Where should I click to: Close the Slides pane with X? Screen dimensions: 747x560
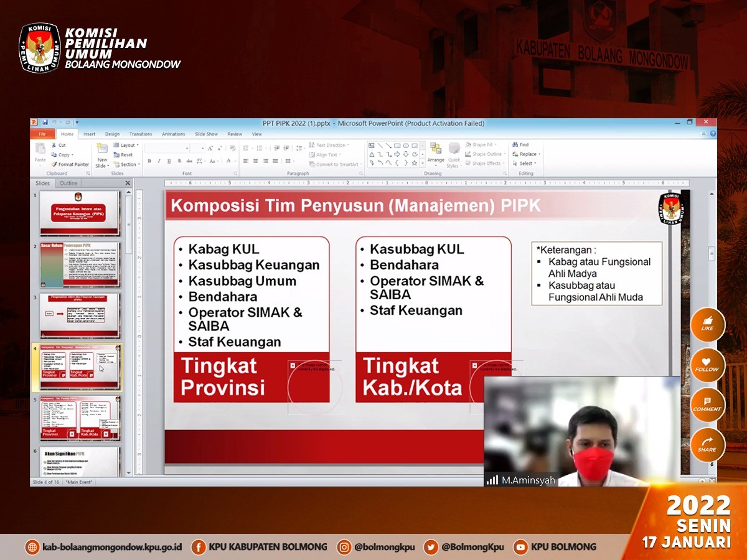click(x=128, y=183)
